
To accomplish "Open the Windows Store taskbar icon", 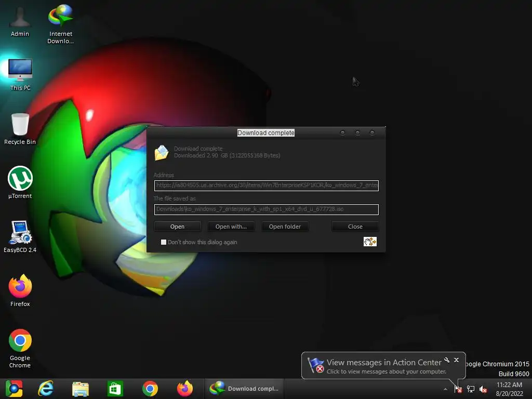I will [115, 389].
